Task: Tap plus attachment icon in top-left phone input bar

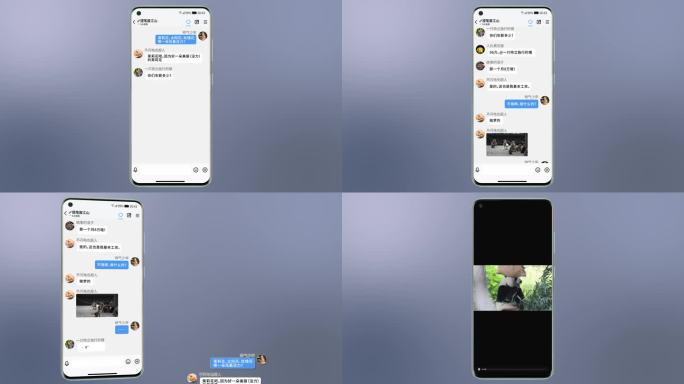Action: click(205, 170)
